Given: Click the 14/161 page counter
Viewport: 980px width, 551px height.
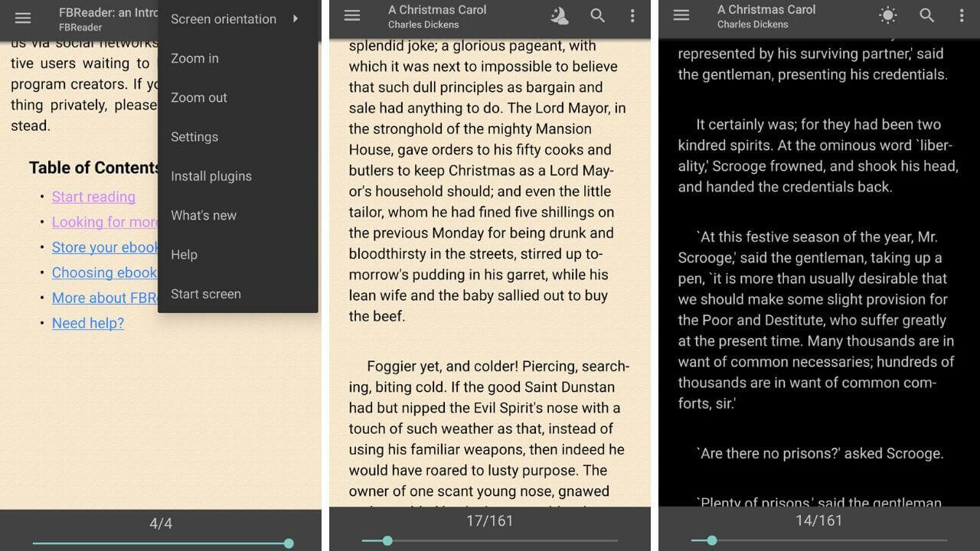Looking at the screenshot, I should coord(818,520).
